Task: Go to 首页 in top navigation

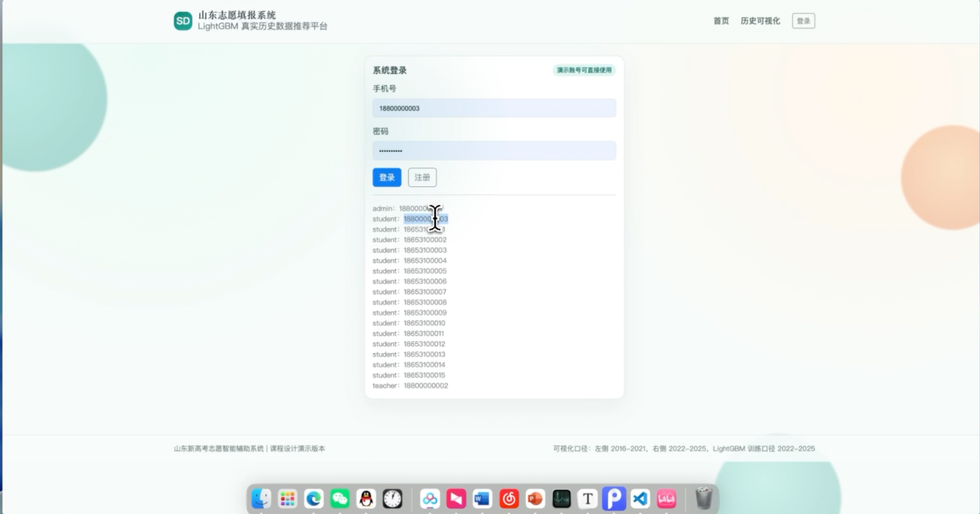Action: 721,21
